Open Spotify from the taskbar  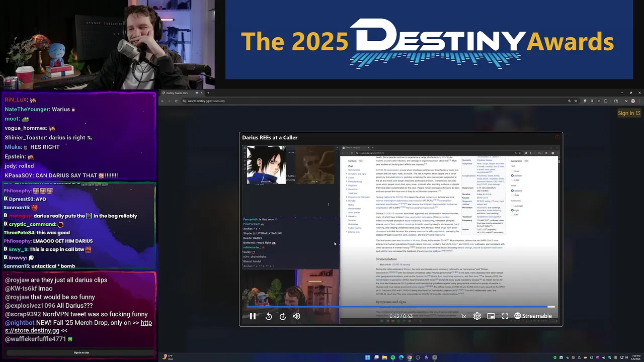point(393,357)
